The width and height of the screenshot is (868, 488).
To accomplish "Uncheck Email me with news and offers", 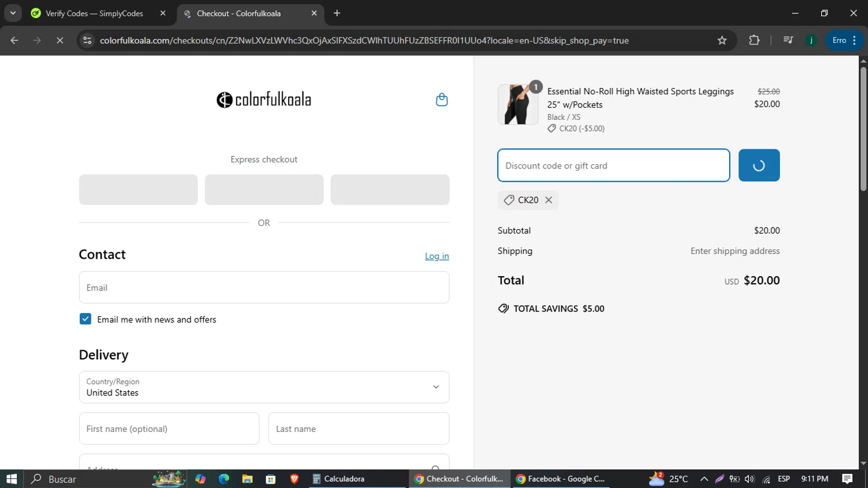I will tap(85, 319).
